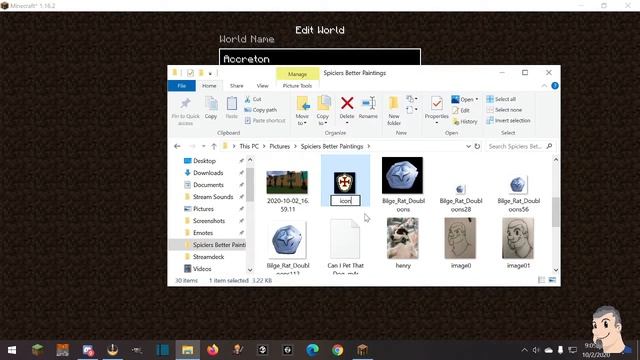Viewport: 640px width, 360px height.
Task: Click the Manage contextual tab
Action: pos(297,74)
